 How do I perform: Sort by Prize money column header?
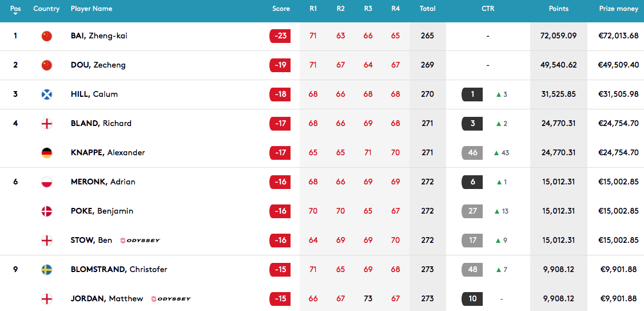[618, 9]
